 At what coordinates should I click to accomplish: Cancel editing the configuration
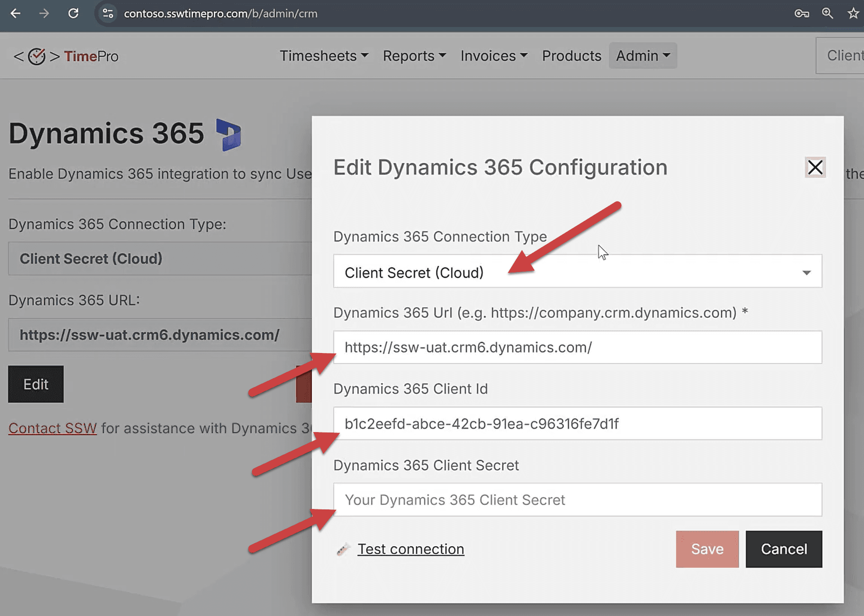pos(784,549)
